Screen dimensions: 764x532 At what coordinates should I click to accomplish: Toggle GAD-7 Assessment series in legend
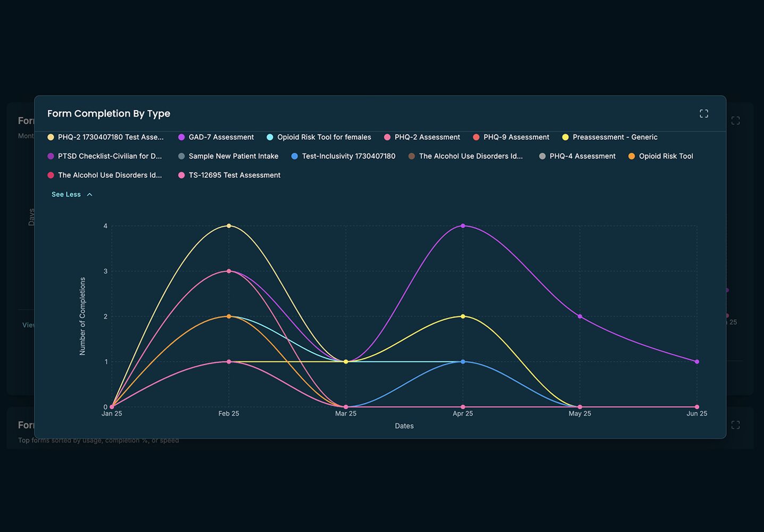pyautogui.click(x=221, y=137)
